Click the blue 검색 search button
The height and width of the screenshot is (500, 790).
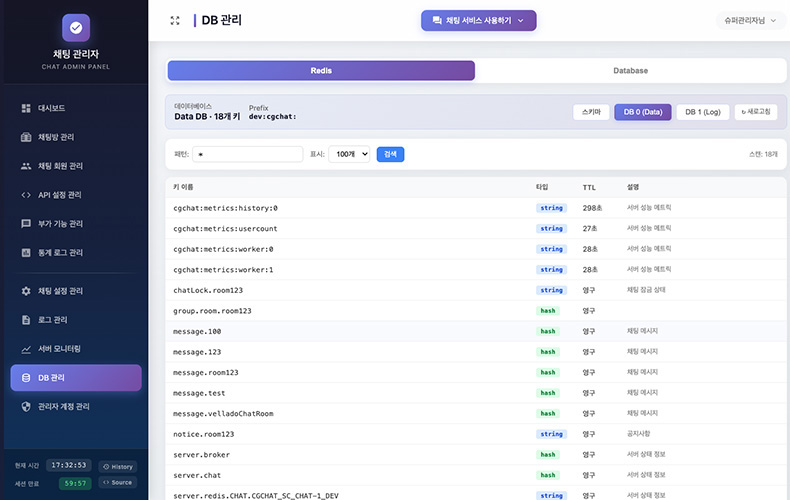coord(390,154)
